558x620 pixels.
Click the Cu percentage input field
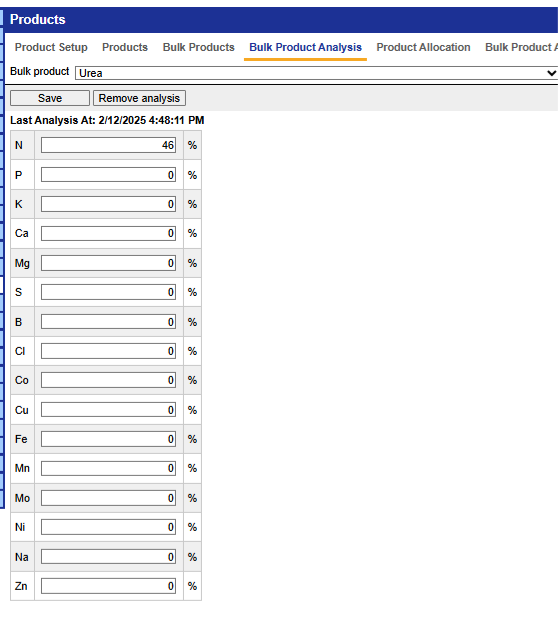click(108, 410)
